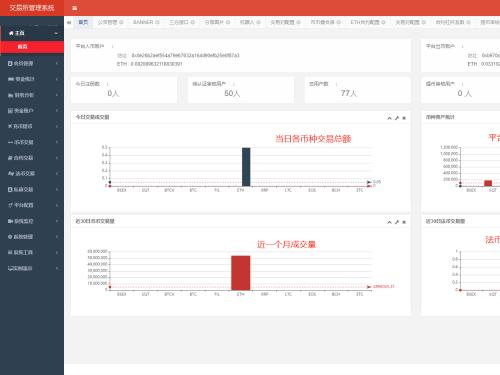Expand the 法币交易 sidebar menu

(32, 173)
